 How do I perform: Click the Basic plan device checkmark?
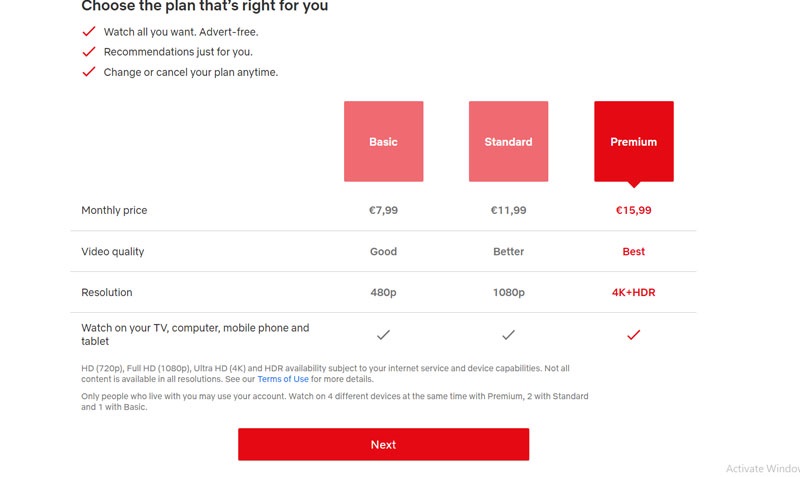383,335
